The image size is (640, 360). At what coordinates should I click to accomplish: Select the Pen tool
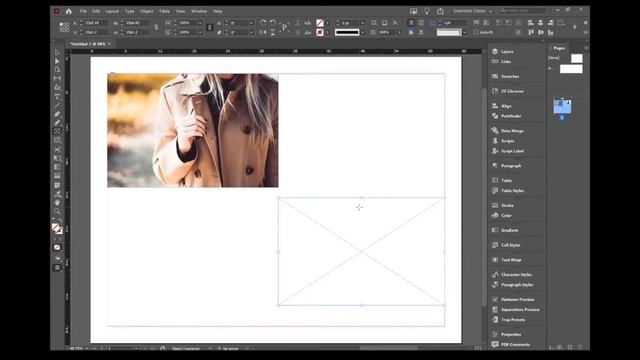click(x=57, y=114)
